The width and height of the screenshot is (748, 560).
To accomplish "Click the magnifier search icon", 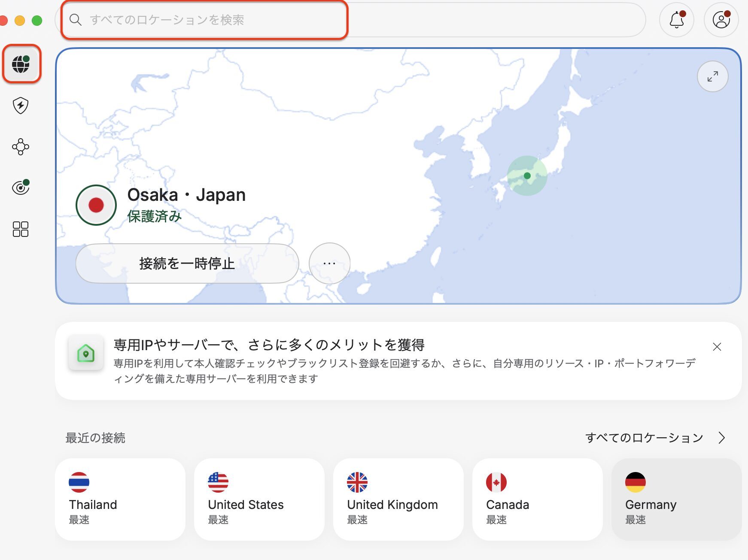I will (76, 20).
